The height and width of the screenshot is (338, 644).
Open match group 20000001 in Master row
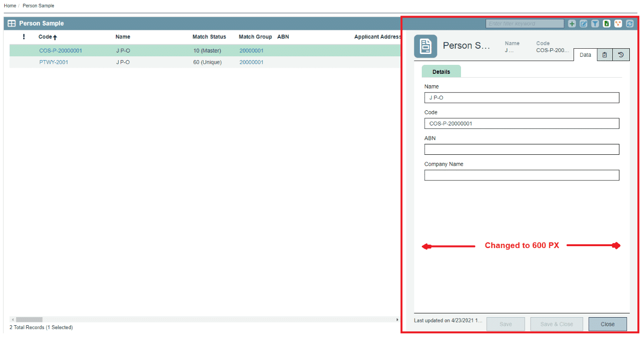tap(252, 51)
